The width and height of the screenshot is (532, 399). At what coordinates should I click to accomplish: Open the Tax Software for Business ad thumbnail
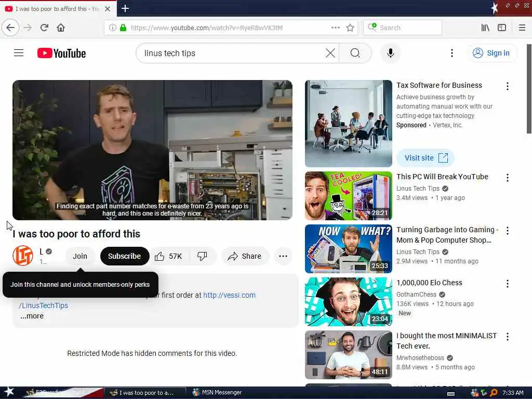tap(349, 124)
